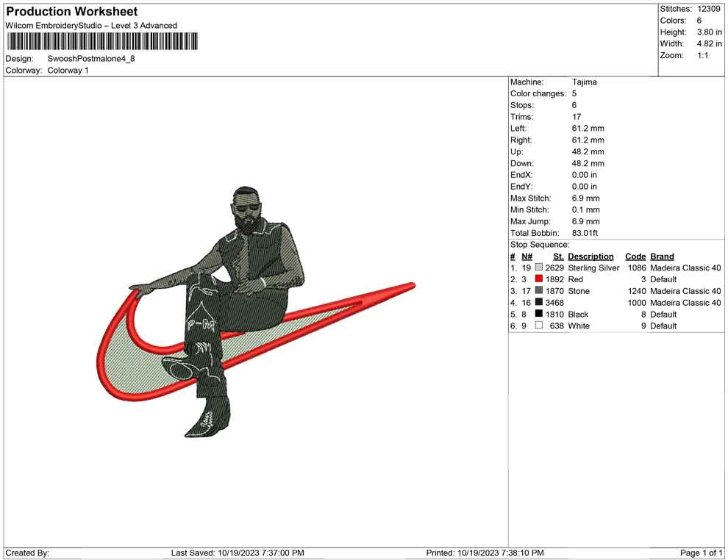Choose the White thread color swatch
Screen dimensions: 728x560
[x=539, y=326]
